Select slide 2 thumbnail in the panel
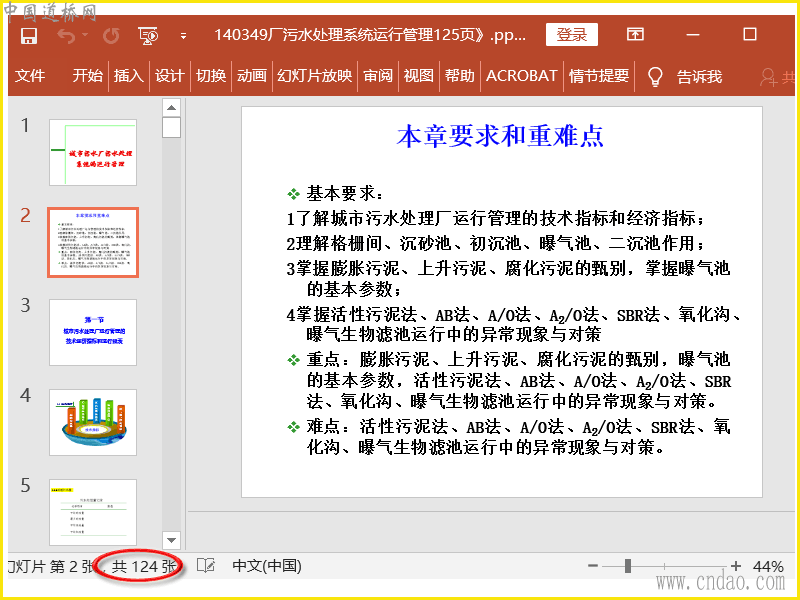The width and height of the screenshot is (800, 600). 93,242
